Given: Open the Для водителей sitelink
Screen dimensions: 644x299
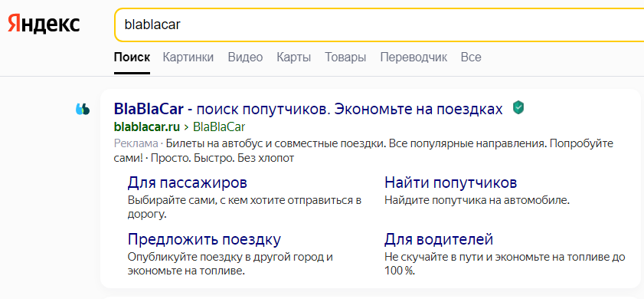Looking at the screenshot, I should pyautogui.click(x=439, y=239).
